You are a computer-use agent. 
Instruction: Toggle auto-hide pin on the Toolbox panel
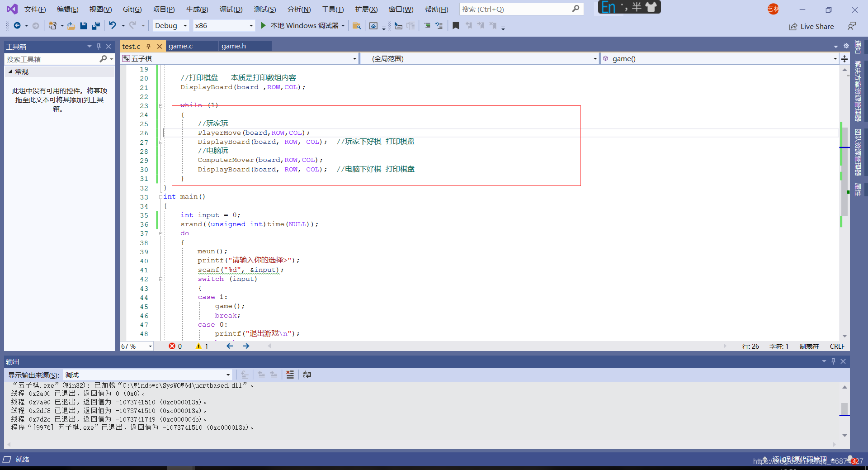click(99, 46)
